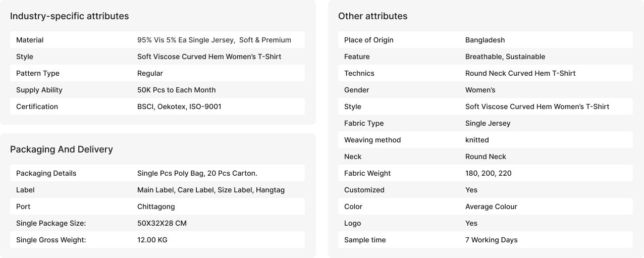Click the Pattern Type label
Screen dimensions: 644x258
coord(38,73)
